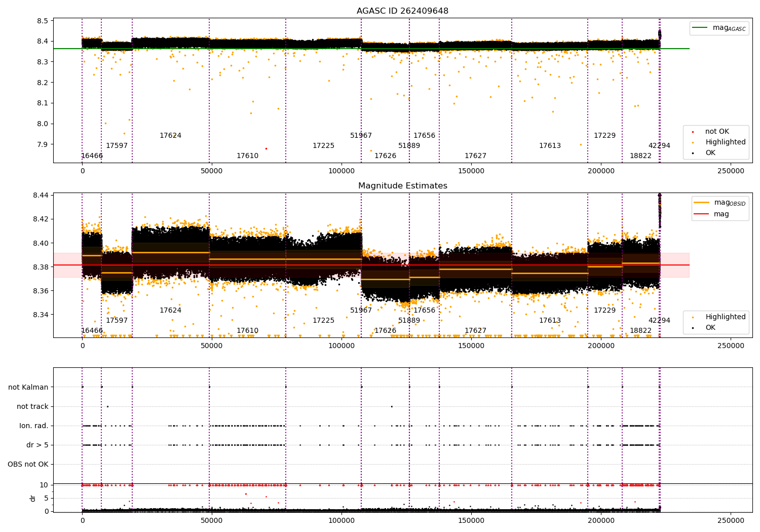This screenshot has width=760, height=532.
Task: Click the 8.5 y-axis tick label
Action: tap(43, 21)
